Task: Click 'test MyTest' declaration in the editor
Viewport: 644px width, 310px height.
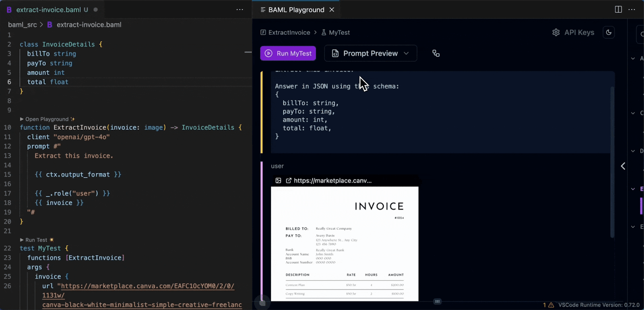Action: coord(40,248)
